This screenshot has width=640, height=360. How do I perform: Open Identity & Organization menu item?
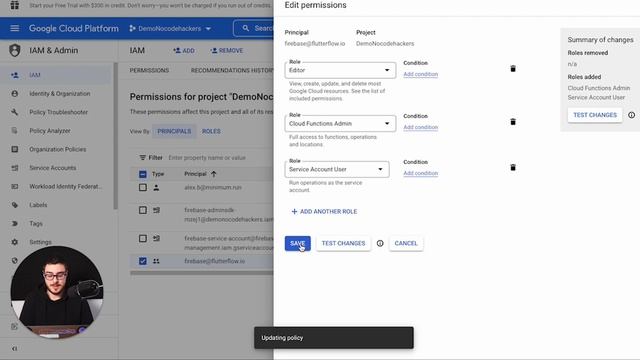click(60, 93)
